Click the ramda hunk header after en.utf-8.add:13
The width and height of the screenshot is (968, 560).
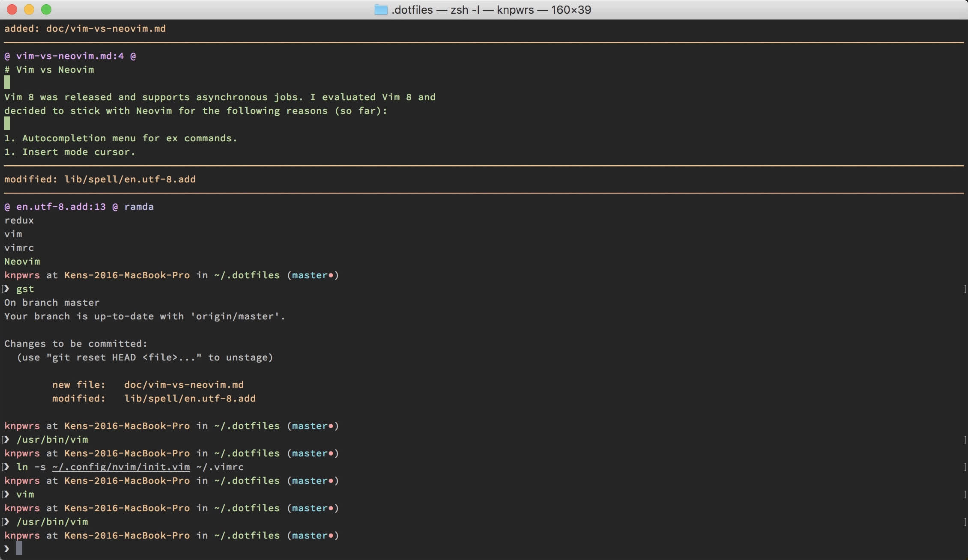click(x=139, y=207)
